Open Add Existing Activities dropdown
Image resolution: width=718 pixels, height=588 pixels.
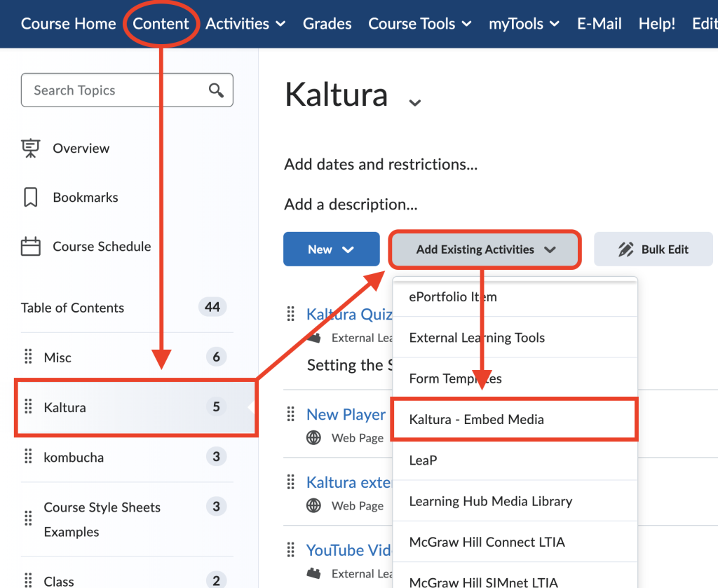[485, 249]
